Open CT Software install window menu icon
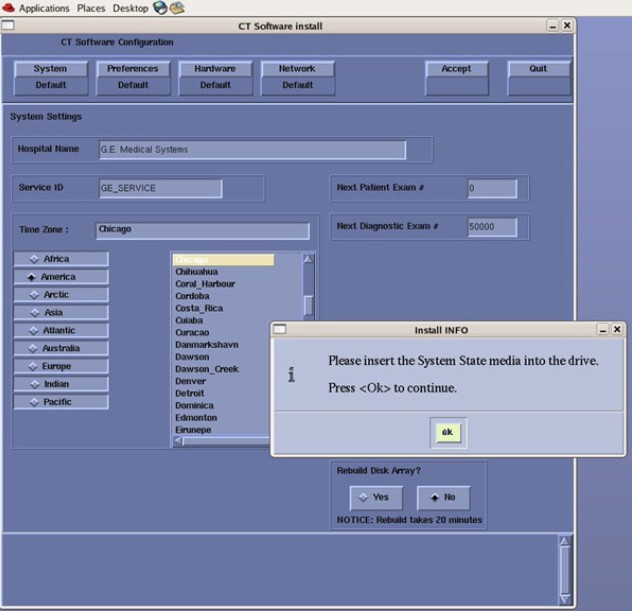 (x=8, y=25)
